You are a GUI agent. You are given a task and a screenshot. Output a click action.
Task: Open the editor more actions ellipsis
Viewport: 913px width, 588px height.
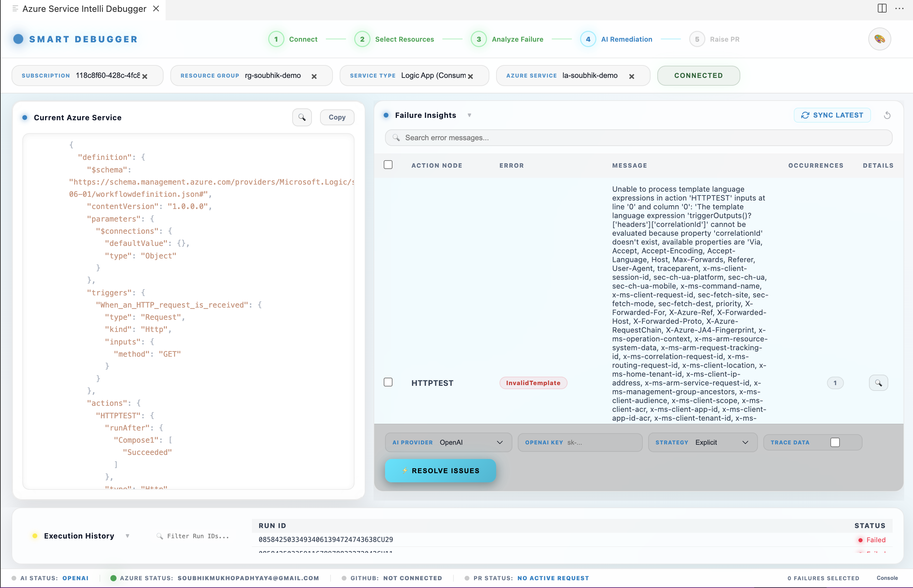pyautogui.click(x=899, y=8)
